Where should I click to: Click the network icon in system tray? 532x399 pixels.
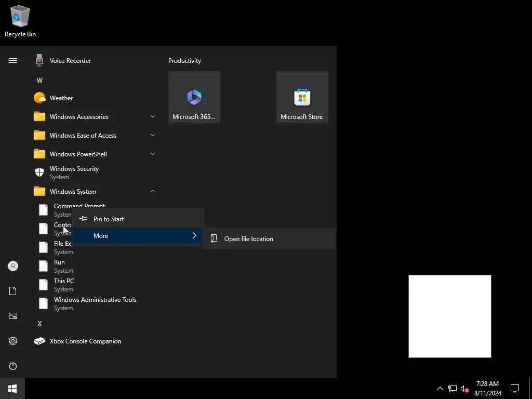coord(452,389)
